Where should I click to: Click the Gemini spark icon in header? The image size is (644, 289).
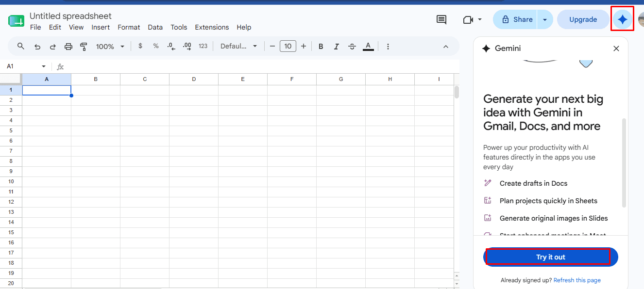point(622,19)
